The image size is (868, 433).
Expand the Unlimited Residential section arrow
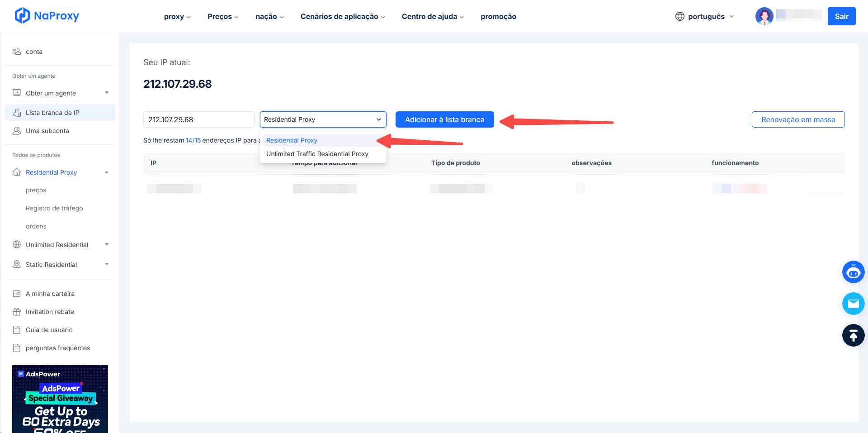[x=107, y=244]
